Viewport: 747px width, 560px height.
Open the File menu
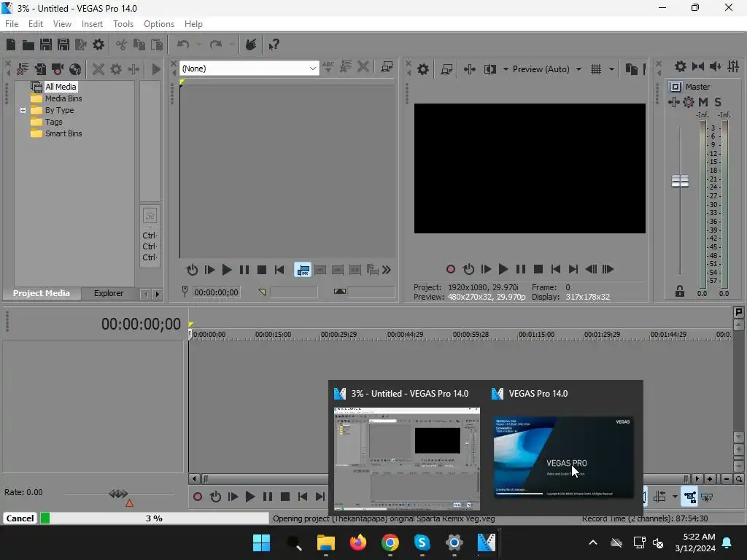pos(12,24)
